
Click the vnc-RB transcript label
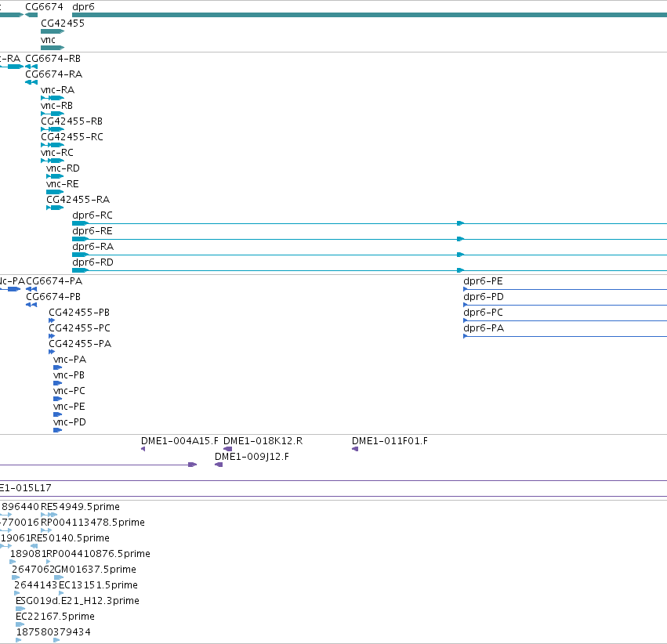pos(56,106)
